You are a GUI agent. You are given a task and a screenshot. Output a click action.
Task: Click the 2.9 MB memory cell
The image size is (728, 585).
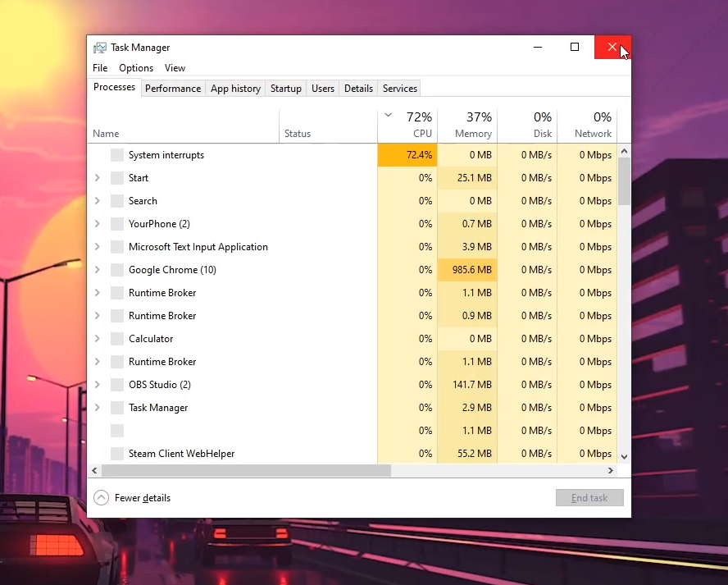[467, 408]
